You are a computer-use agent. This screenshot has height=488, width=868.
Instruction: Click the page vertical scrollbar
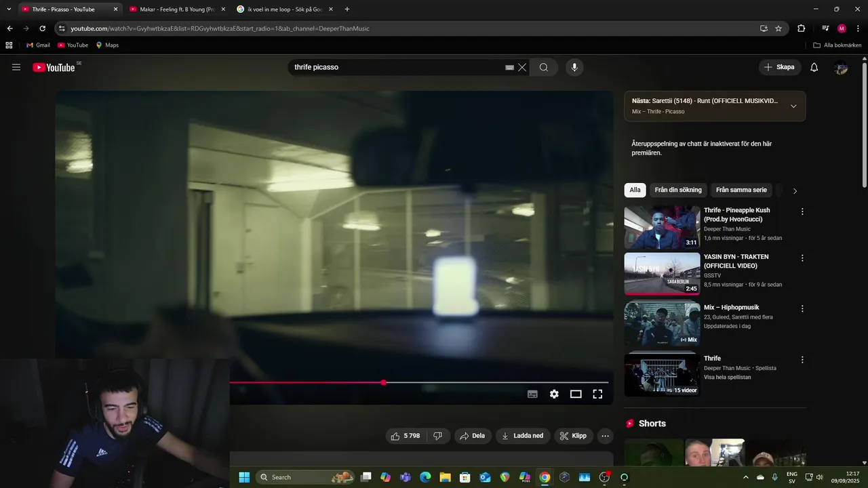coord(864,126)
